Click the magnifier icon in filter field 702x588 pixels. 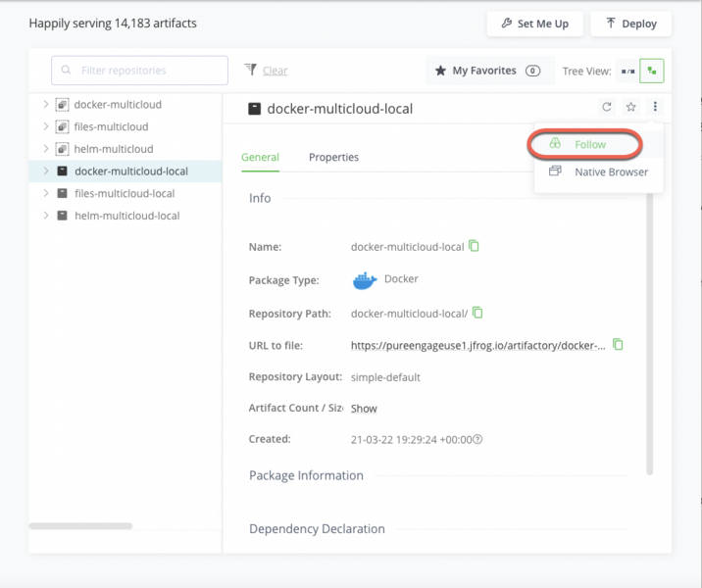pos(66,70)
